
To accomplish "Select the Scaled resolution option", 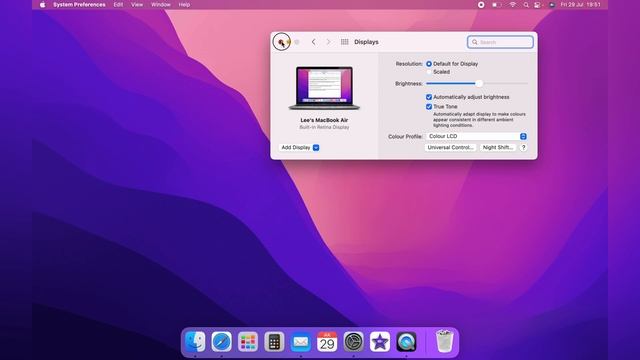I will (429, 72).
